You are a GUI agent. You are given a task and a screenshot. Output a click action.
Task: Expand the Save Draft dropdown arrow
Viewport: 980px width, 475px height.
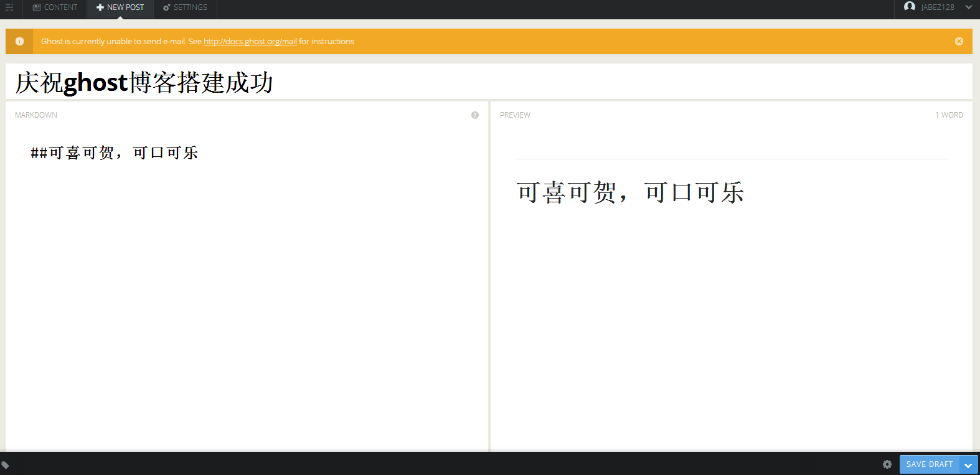(x=968, y=465)
